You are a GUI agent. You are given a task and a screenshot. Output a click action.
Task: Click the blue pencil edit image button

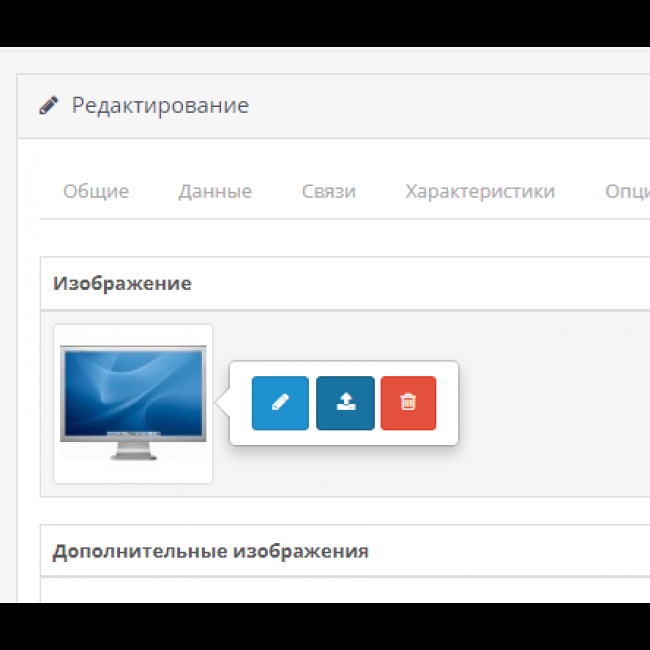(280, 403)
